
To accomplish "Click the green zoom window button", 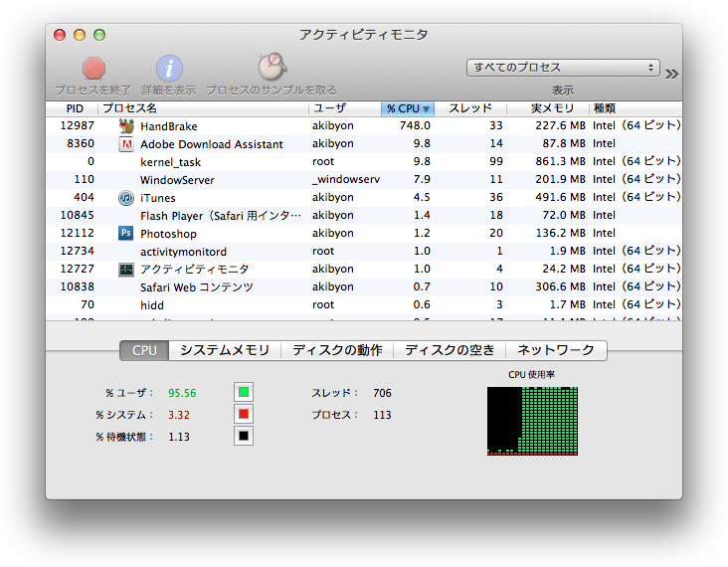I will tap(99, 35).
